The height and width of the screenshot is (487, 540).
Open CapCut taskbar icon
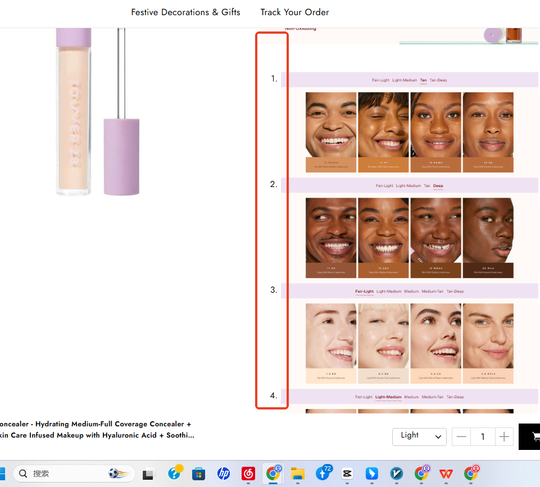coord(347,474)
